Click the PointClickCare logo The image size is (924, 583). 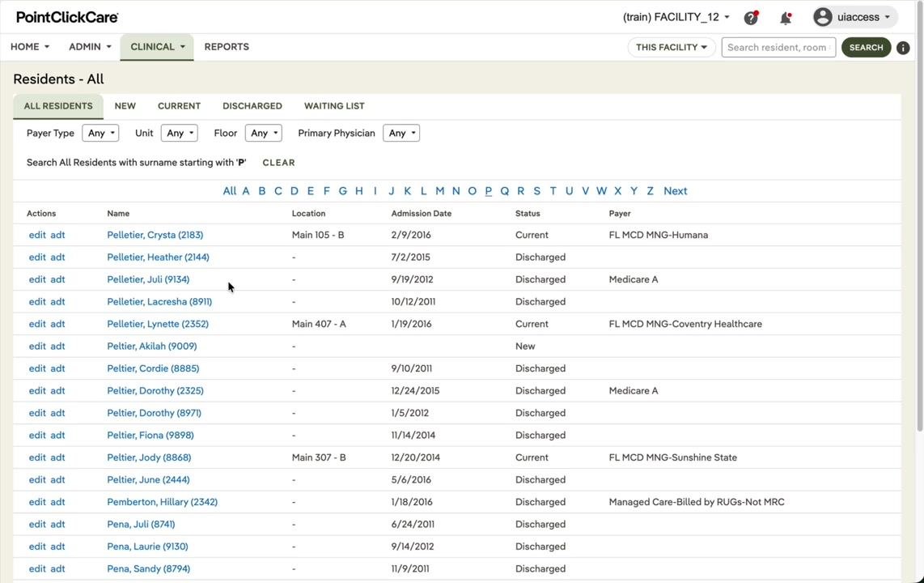tap(67, 17)
